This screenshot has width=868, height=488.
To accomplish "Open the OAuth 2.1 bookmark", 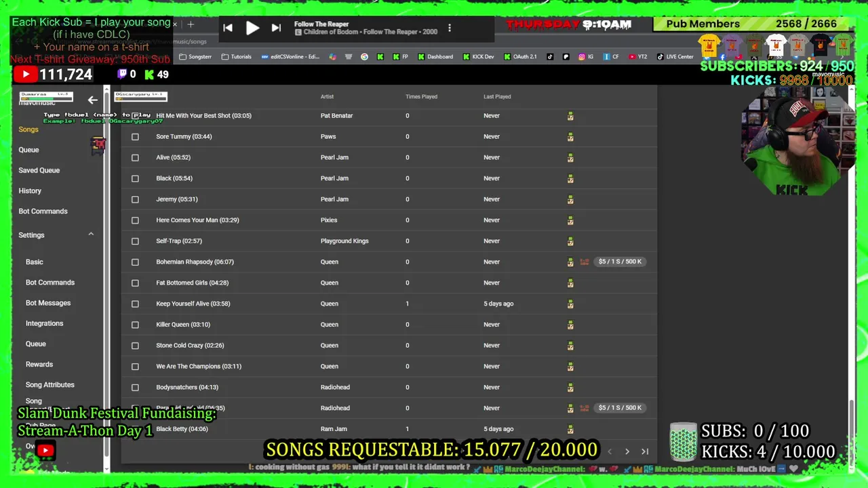I will pyautogui.click(x=520, y=57).
